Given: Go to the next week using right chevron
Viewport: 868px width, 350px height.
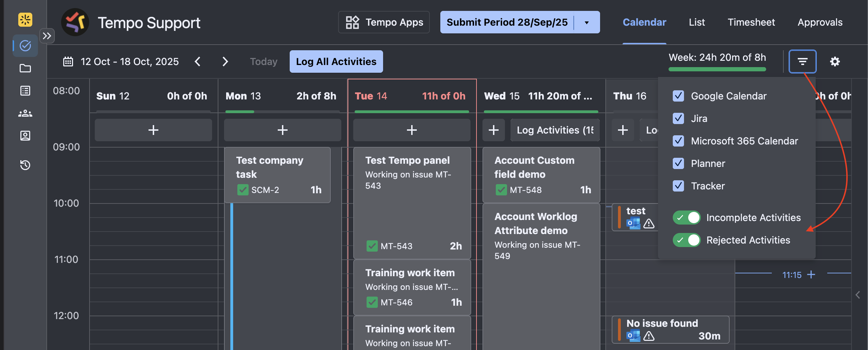Looking at the screenshot, I should point(225,62).
